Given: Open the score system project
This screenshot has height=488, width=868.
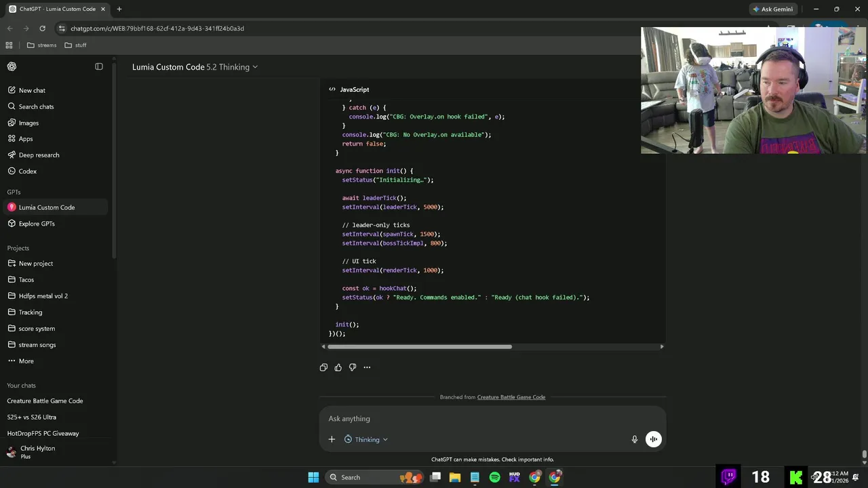Looking at the screenshot, I should click(55, 329).
